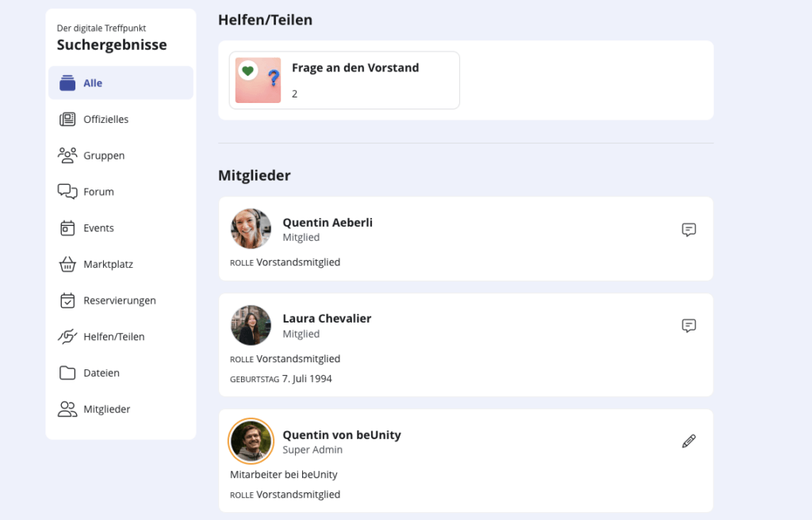812x520 pixels.
Task: Switch to the Forum results filter
Action: pos(98,192)
